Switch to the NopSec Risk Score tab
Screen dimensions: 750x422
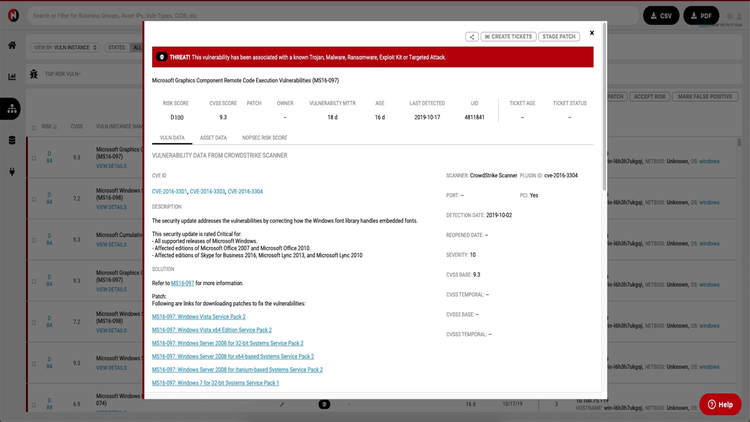[265, 138]
